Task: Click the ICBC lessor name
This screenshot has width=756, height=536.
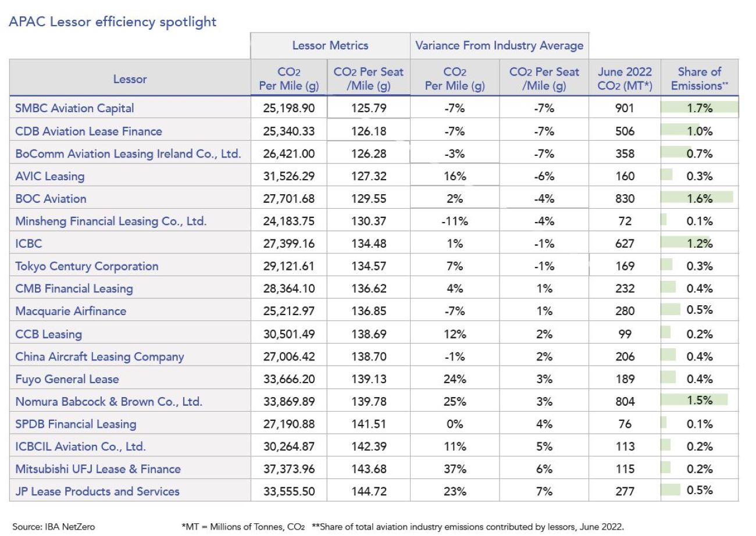Action: pos(28,244)
